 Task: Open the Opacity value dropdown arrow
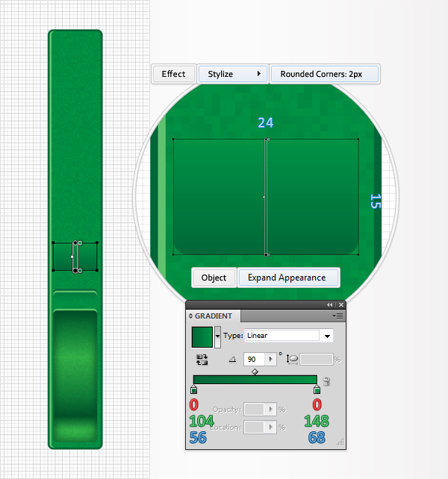click(270, 410)
